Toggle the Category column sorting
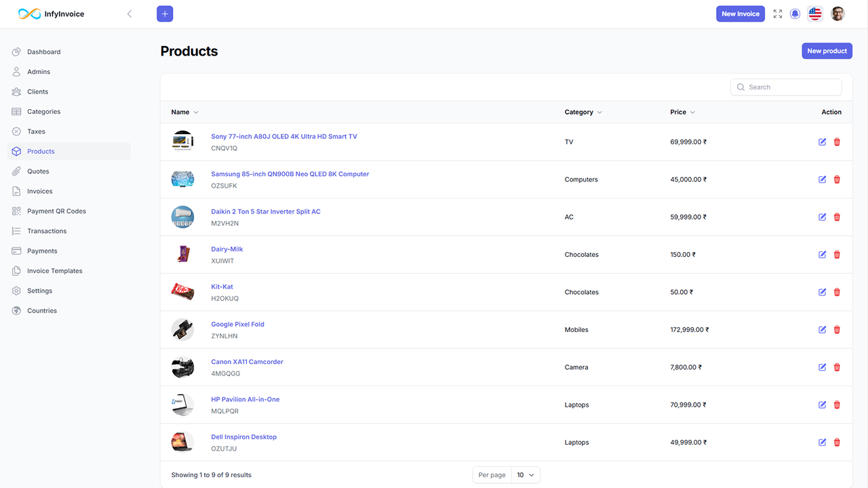The height and width of the screenshot is (488, 868). click(599, 112)
